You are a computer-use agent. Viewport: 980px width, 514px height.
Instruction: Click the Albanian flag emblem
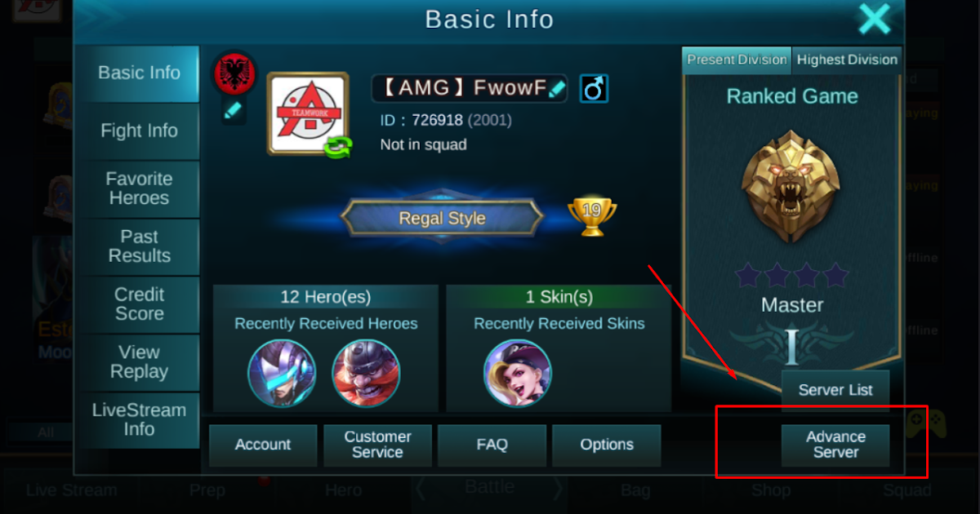234,74
